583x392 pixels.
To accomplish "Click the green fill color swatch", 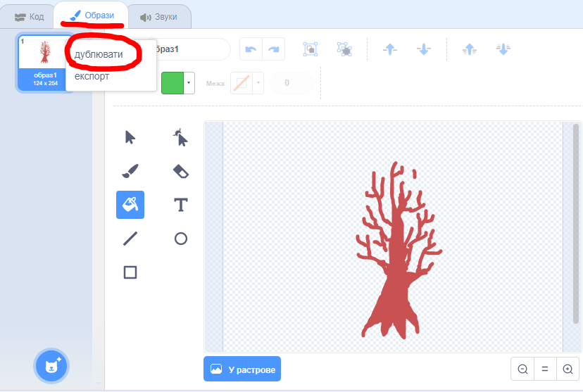I will tap(173, 83).
